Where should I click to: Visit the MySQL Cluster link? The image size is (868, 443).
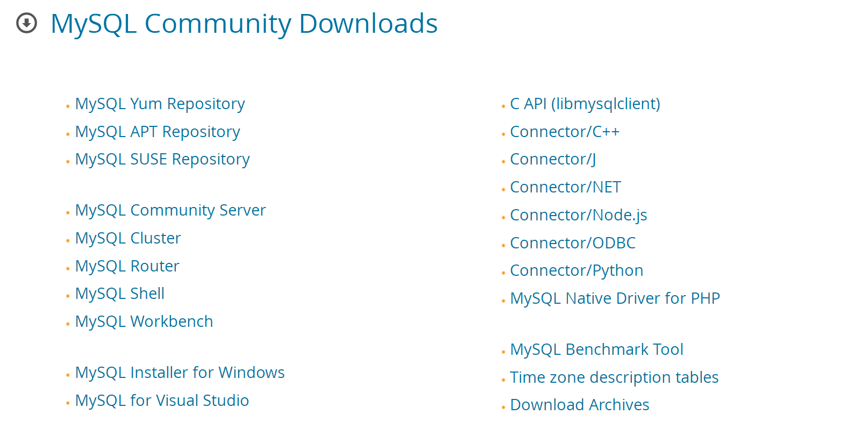(x=128, y=238)
